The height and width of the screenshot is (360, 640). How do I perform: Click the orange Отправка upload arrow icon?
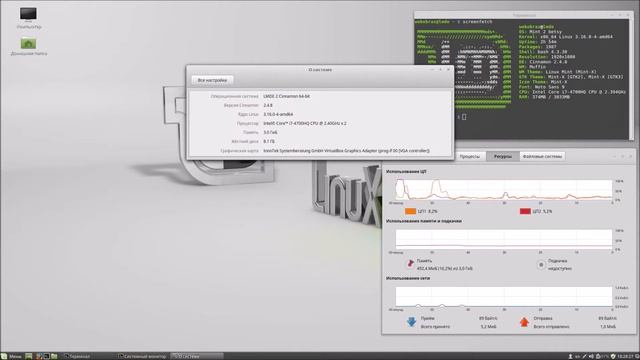pyautogui.click(x=524, y=322)
